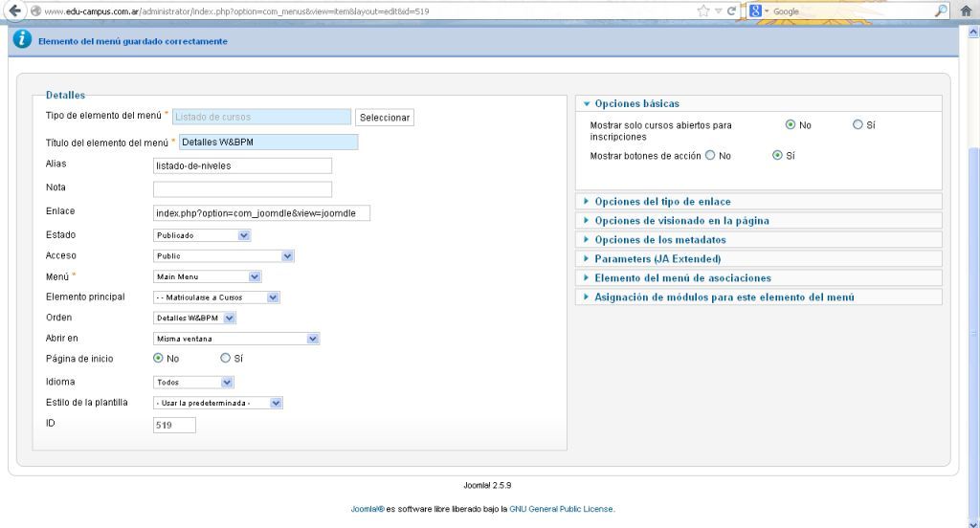
Task: Click the search magnifier icon
Action: (x=941, y=11)
